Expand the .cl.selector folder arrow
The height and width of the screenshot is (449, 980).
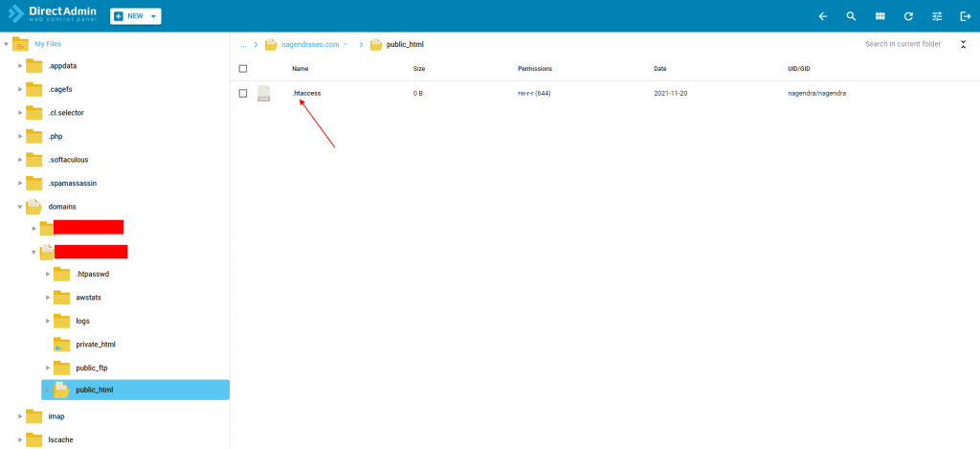(21, 113)
